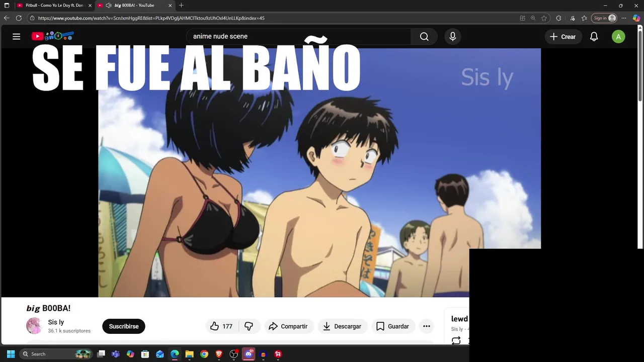Click the YouTube search input field

click(x=299, y=36)
